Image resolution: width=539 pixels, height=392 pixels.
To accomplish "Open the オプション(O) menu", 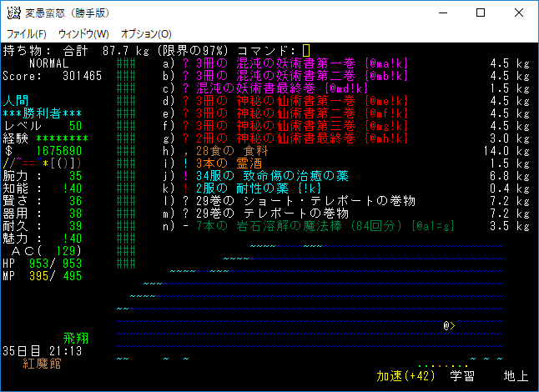I will (x=146, y=34).
